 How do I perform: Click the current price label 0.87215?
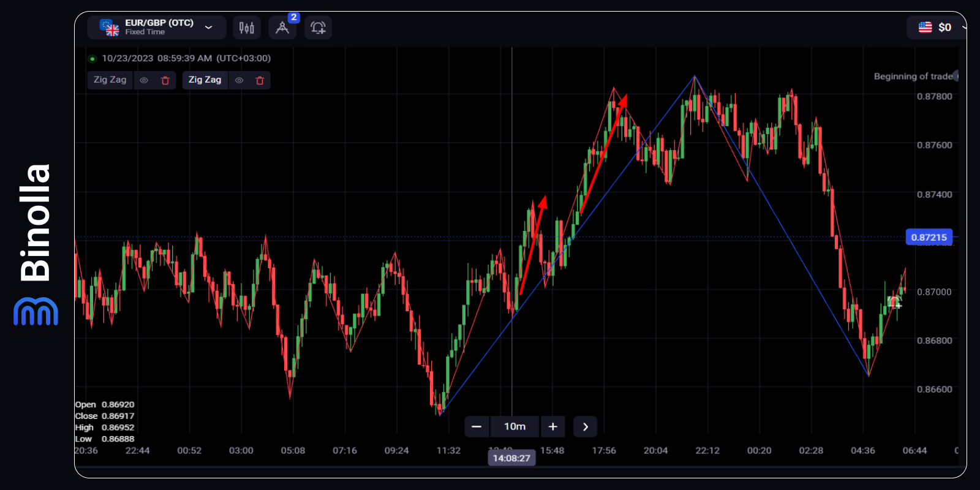pos(929,237)
